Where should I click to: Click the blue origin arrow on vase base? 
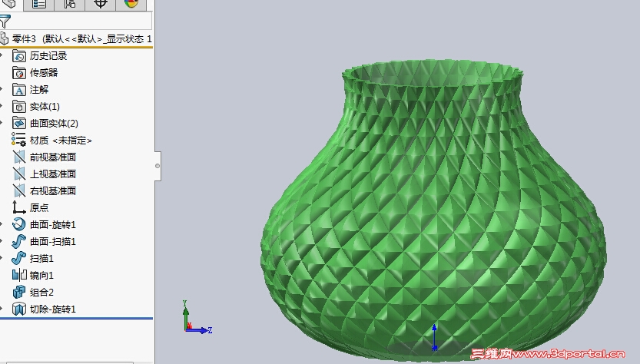[x=434, y=337]
